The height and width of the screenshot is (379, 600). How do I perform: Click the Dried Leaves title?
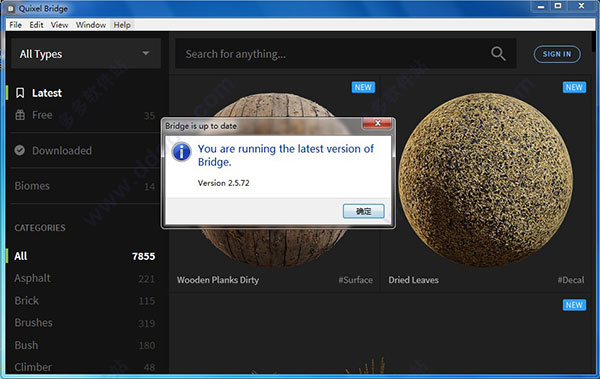coord(414,280)
